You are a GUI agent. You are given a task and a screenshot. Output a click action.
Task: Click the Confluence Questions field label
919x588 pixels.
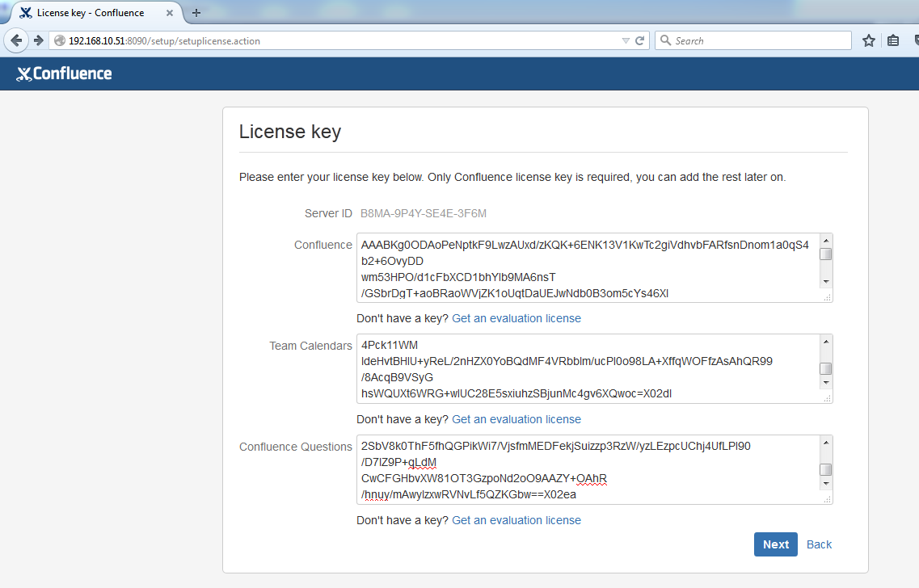click(x=295, y=447)
